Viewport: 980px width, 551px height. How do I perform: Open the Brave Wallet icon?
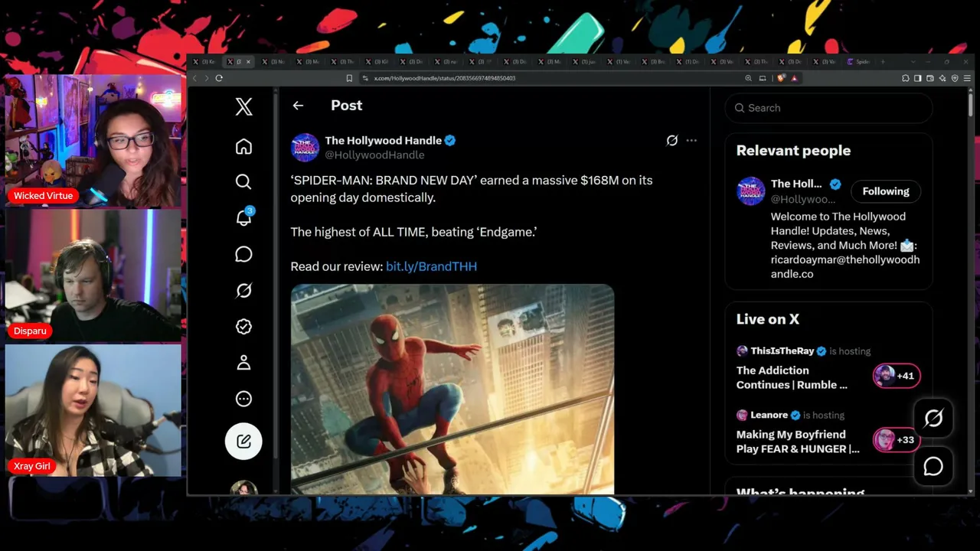click(x=930, y=78)
